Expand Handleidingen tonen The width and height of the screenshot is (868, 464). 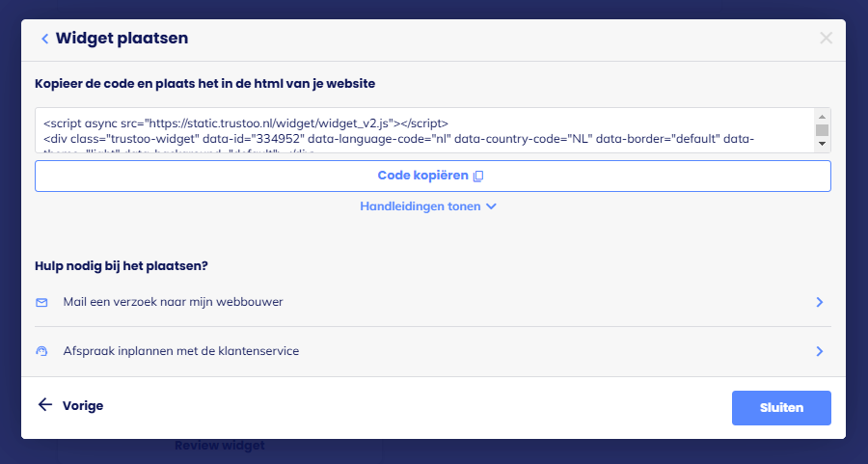428,206
